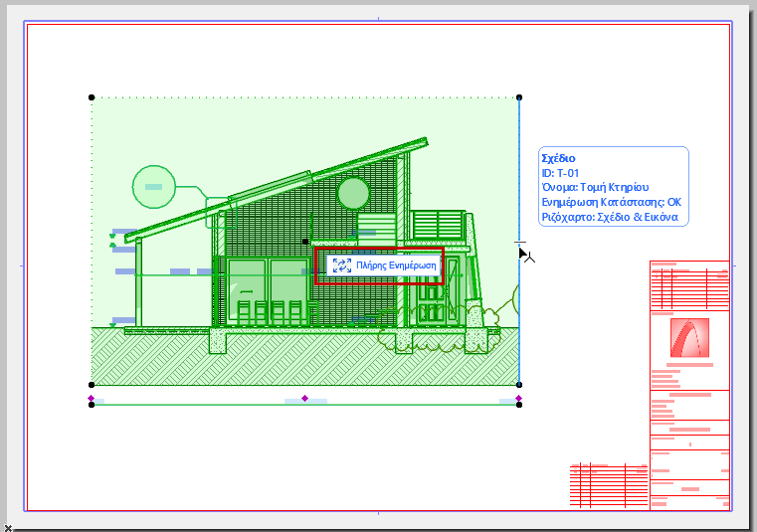Click the middle magenta diamond on the drawing title
Image resolution: width=757 pixels, height=532 pixels.
[304, 399]
